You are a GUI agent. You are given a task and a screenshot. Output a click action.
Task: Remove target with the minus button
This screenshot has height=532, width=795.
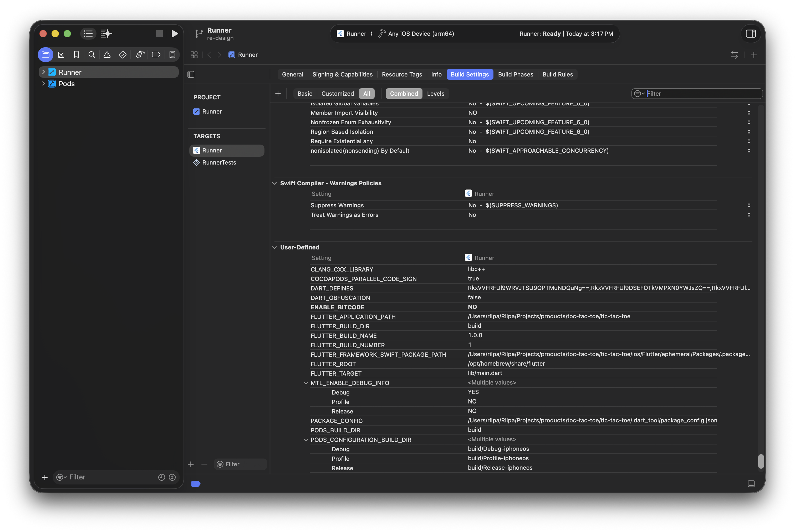pyautogui.click(x=204, y=464)
